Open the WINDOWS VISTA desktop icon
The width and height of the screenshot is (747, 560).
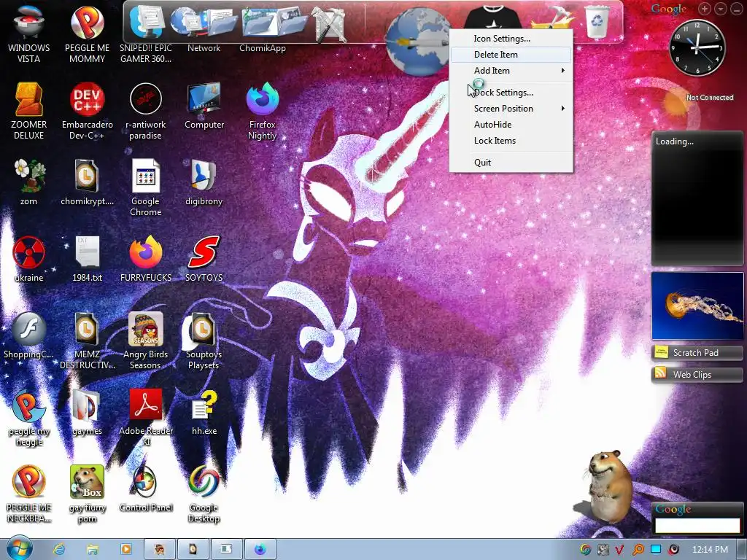coord(28,34)
